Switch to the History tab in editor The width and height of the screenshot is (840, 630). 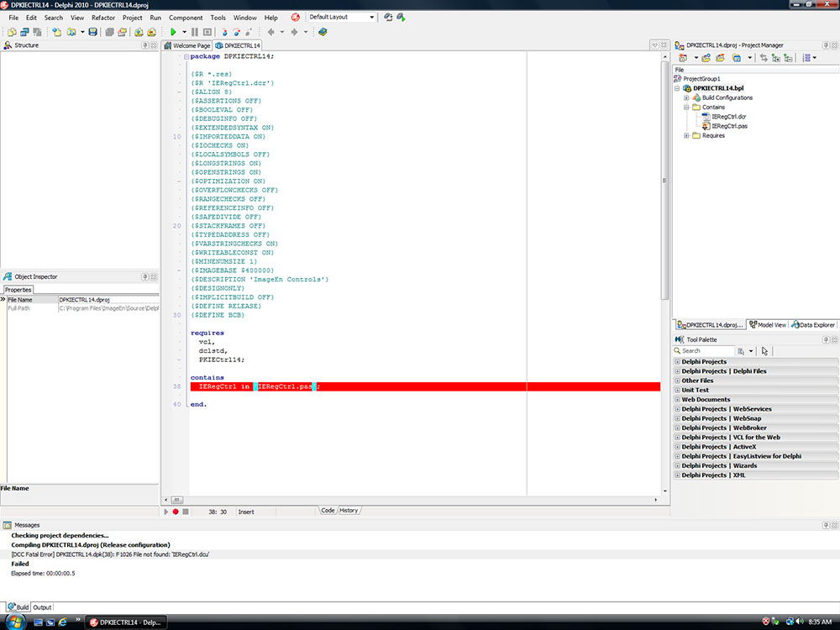(x=349, y=511)
